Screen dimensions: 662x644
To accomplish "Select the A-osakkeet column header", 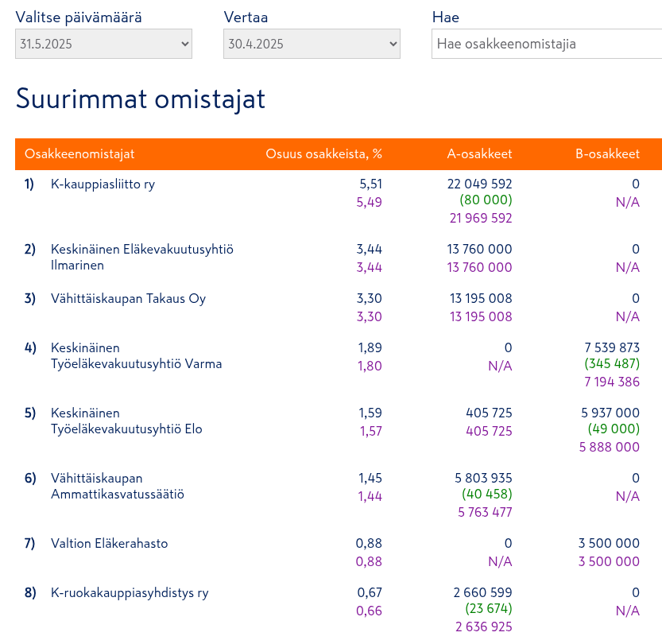I will 479,154.
